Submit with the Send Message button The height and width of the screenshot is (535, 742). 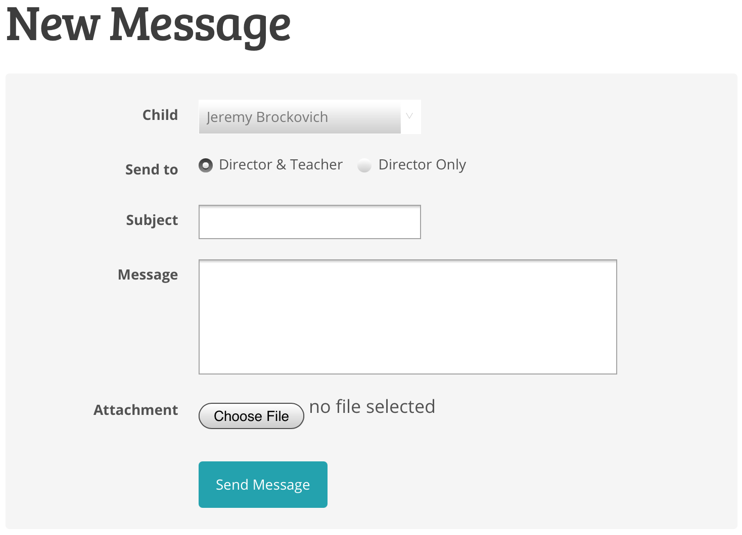click(263, 485)
